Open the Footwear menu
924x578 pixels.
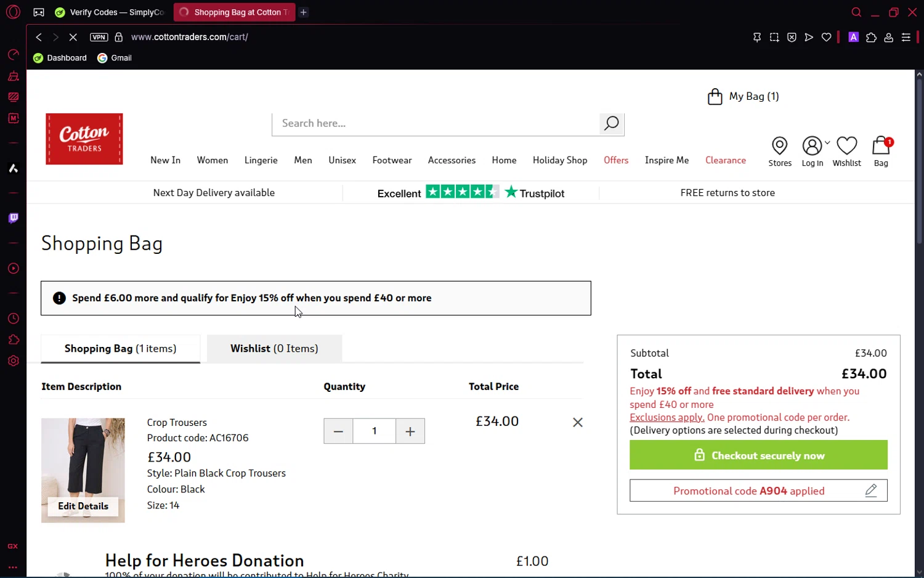pos(392,160)
